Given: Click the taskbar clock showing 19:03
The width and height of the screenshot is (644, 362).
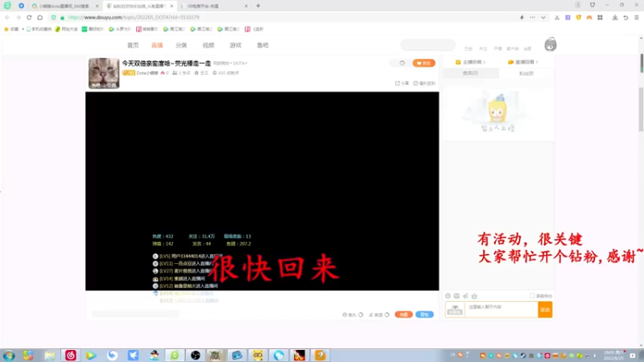Looking at the screenshot, I should pos(613,355).
